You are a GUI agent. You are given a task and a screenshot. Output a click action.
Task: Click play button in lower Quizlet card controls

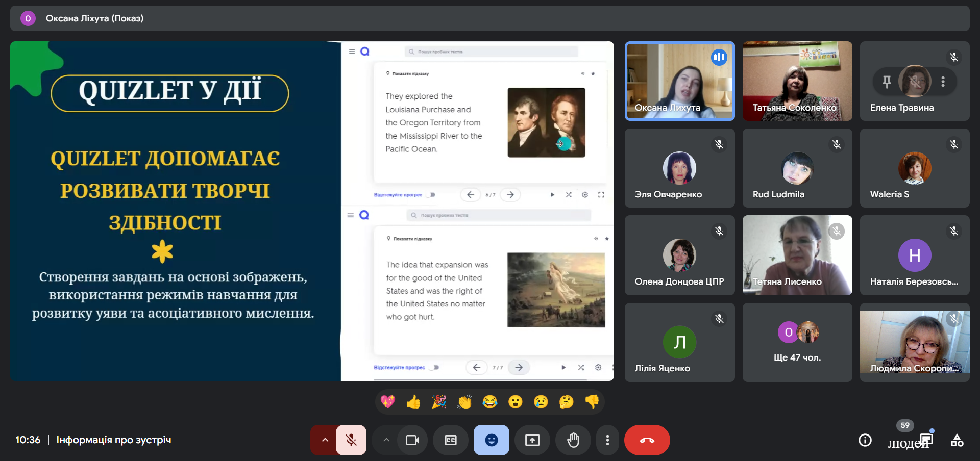coord(563,367)
